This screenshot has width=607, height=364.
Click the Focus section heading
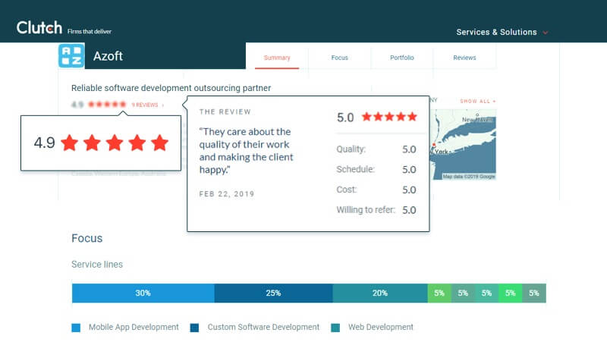(87, 238)
